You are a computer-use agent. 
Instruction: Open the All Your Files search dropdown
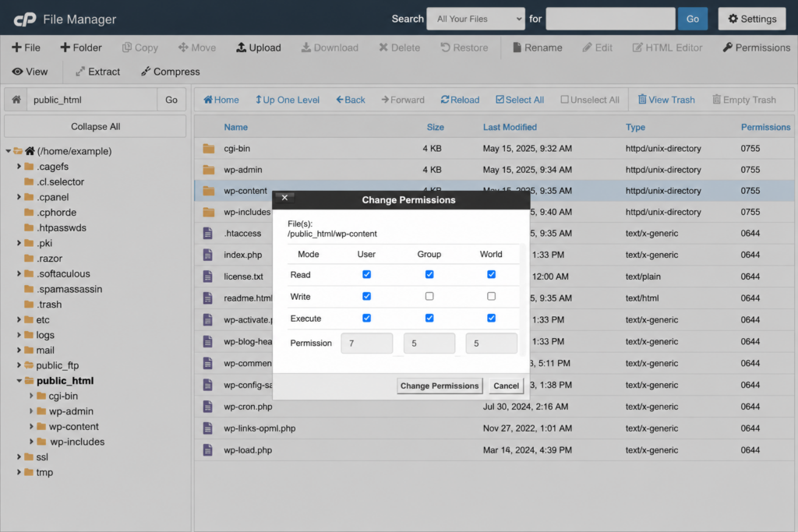point(476,19)
